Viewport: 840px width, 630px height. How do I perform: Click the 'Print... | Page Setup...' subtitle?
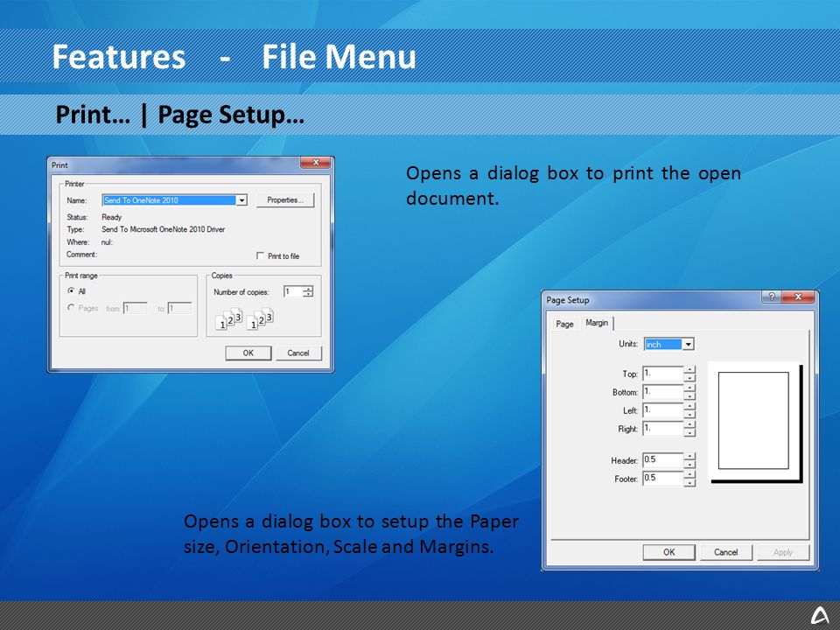(180, 115)
